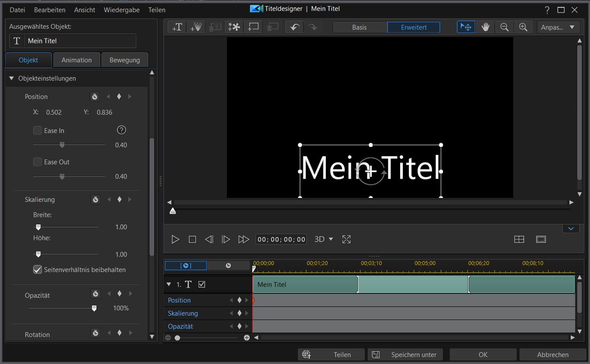Viewport: 590px width, 364px height.
Task: Enable the Ease In checkbox
Action: pyautogui.click(x=38, y=130)
